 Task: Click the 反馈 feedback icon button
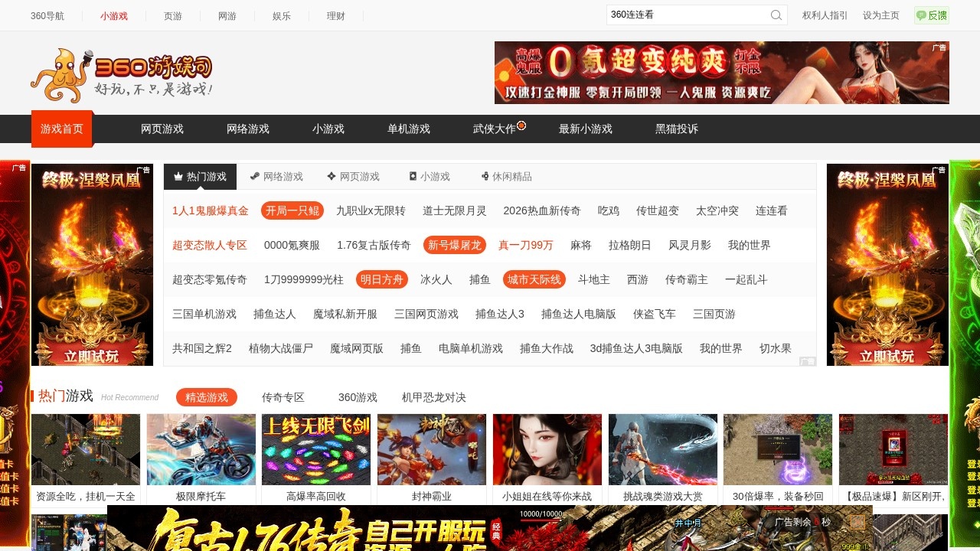932,15
